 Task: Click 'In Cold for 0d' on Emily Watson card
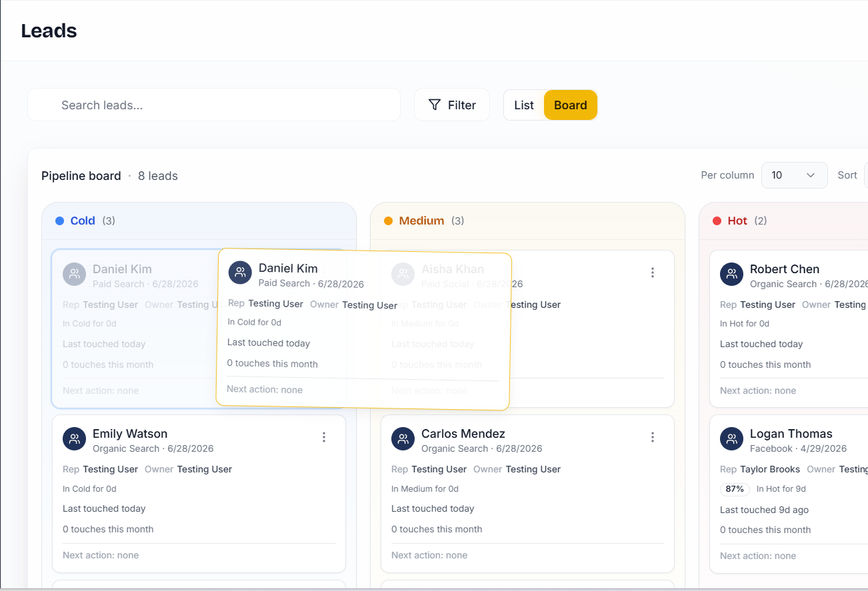point(89,488)
